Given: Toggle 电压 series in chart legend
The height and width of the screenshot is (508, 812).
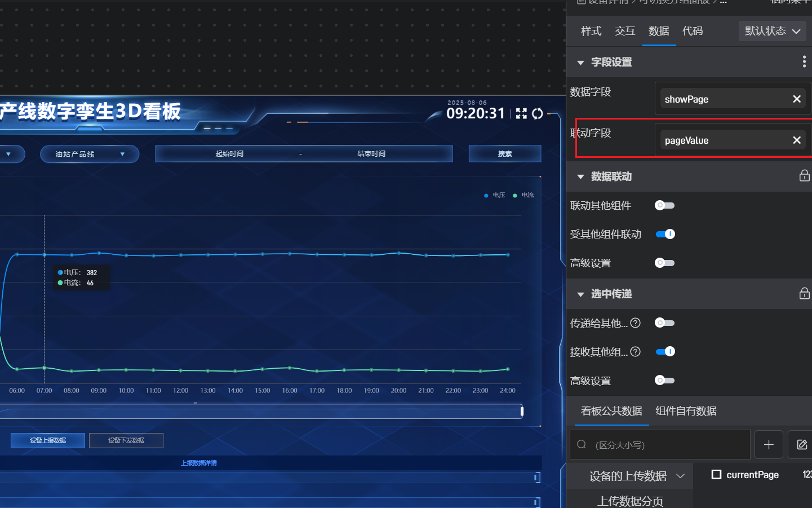Looking at the screenshot, I should [495, 195].
